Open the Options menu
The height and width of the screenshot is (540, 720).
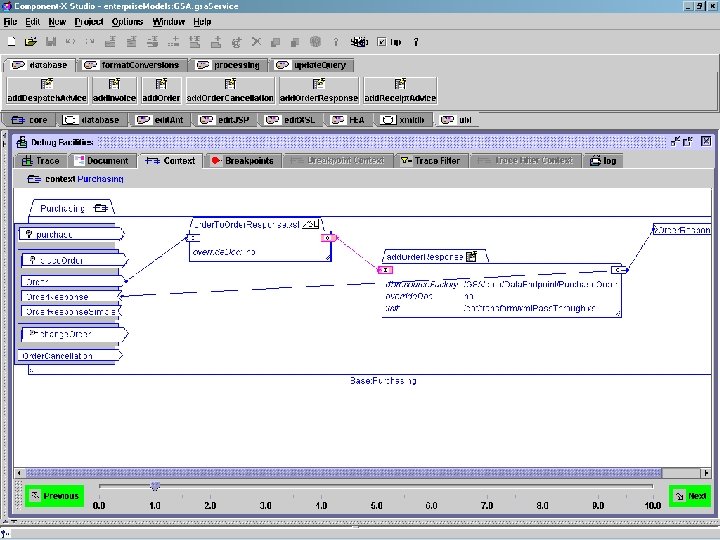click(128, 22)
